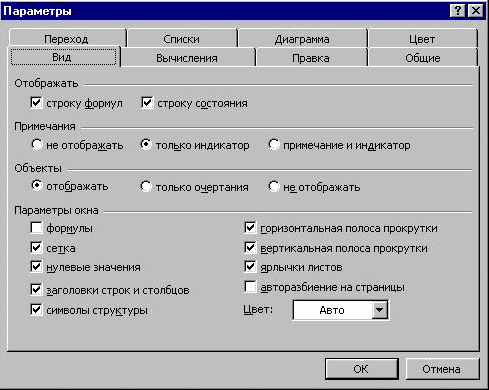Confirm settings with the OK button

(x=362, y=369)
